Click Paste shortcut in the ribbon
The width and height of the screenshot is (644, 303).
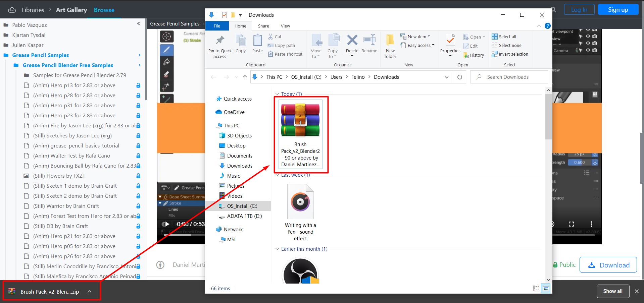pos(285,54)
